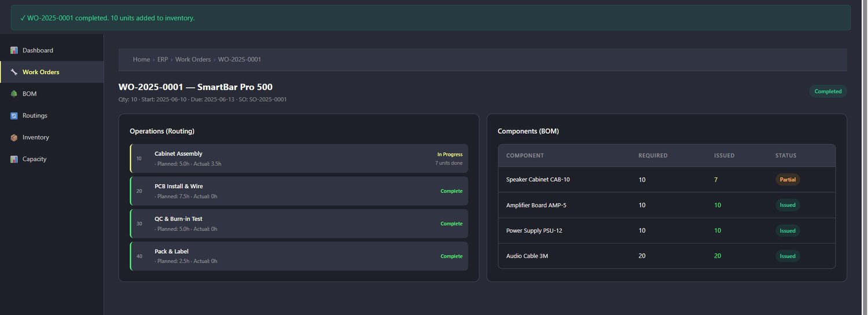Screen dimensions: 868x315
Task: Click the BOM tree icon in sidebar
Action: 14,94
